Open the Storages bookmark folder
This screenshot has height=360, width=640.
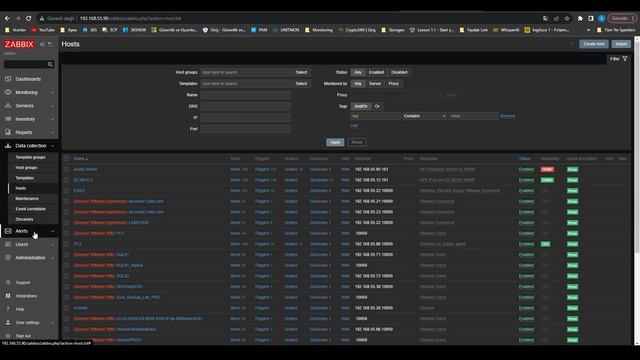coord(393,30)
